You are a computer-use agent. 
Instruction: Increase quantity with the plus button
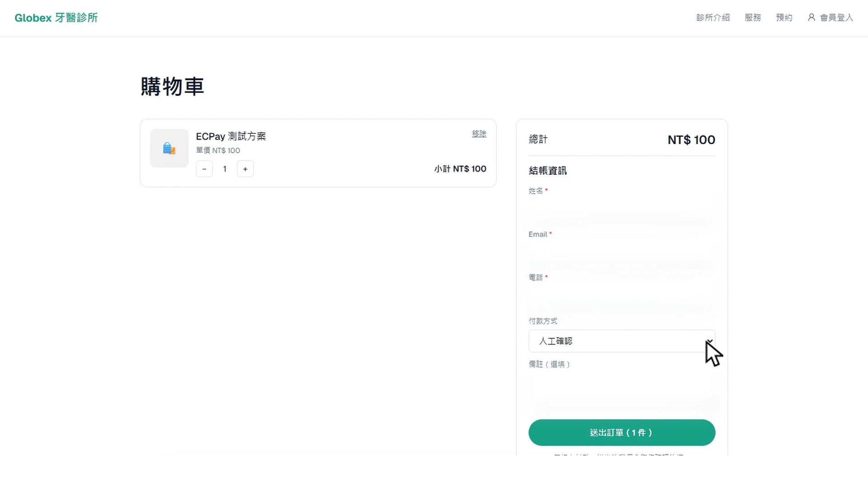pos(245,169)
